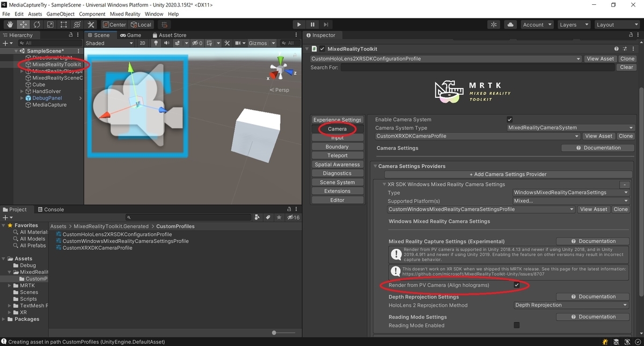The height and width of the screenshot is (346, 644).
Task: Select the Move tool
Action: [24, 25]
